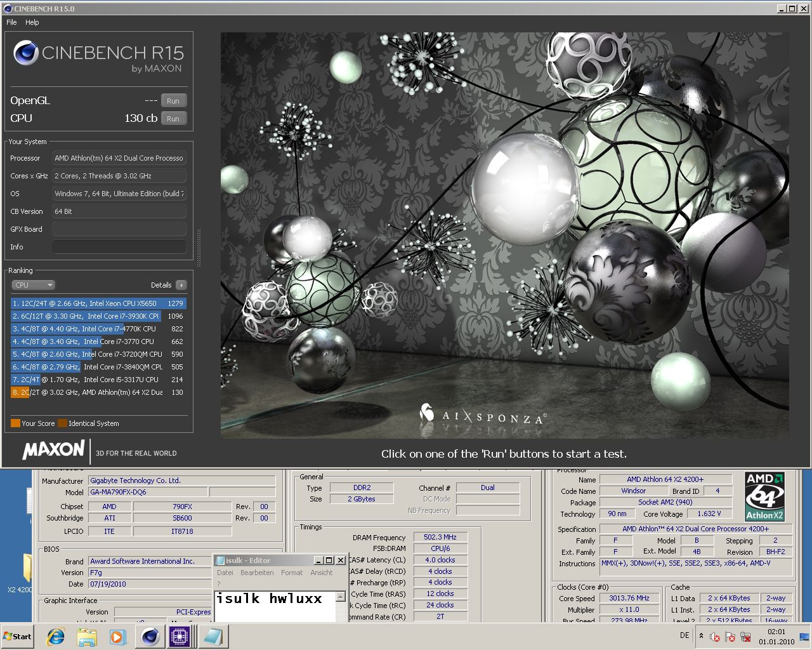Select the Core i7-3840QM ranking row
The width and height of the screenshot is (812, 650).
(x=98, y=367)
